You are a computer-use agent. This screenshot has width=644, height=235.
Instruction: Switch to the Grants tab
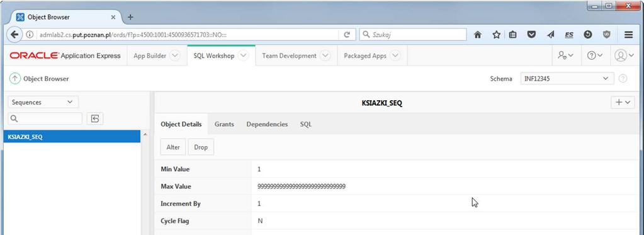point(224,124)
